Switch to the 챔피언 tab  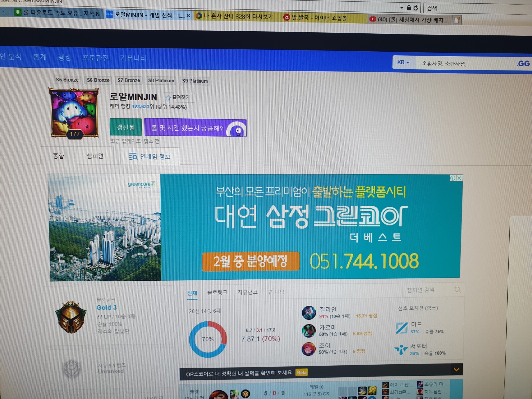95,156
